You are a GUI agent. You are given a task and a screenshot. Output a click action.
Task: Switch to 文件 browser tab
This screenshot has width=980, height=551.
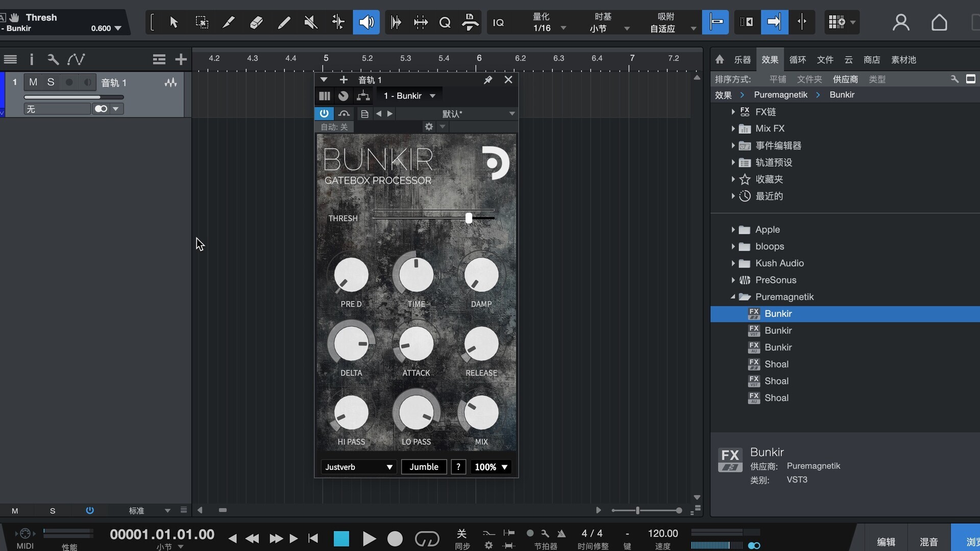[825, 60]
